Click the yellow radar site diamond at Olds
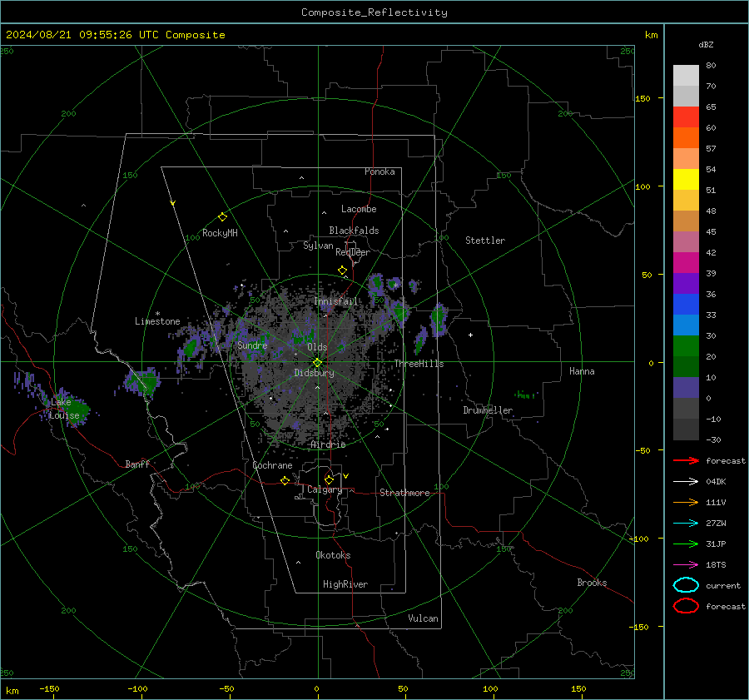The image size is (749, 700). point(318,363)
